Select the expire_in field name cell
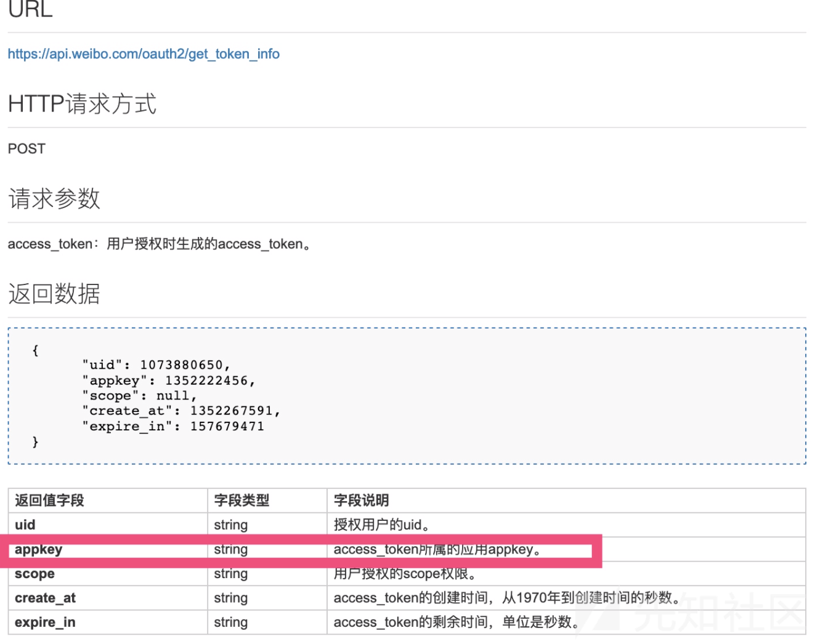 (x=108, y=622)
